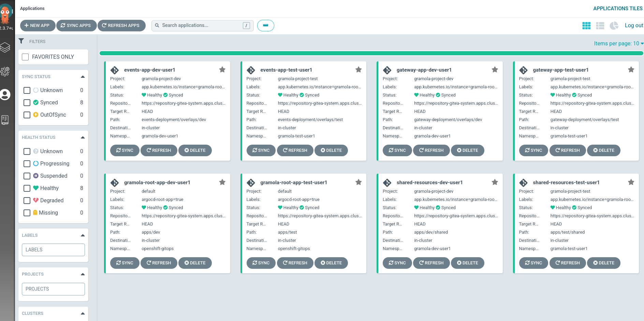Image resolution: width=644 pixels, height=321 pixels.
Task: Switch to list view of applications
Action: 600,25
